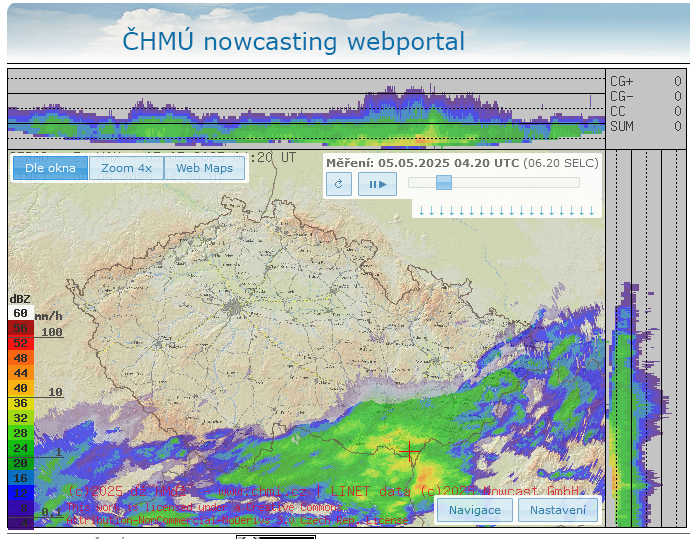The image size is (690, 539).
Task: Click the SUM lightning count row
Action: [x=646, y=126]
